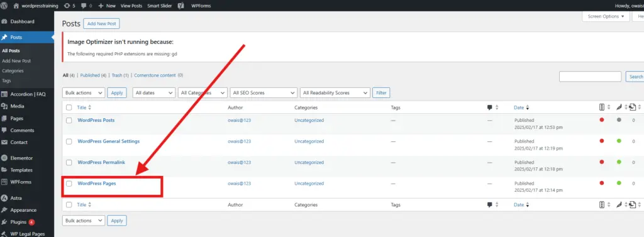Open bottom Bulk actions dropdown
This screenshot has height=237, width=644.
pyautogui.click(x=84, y=221)
